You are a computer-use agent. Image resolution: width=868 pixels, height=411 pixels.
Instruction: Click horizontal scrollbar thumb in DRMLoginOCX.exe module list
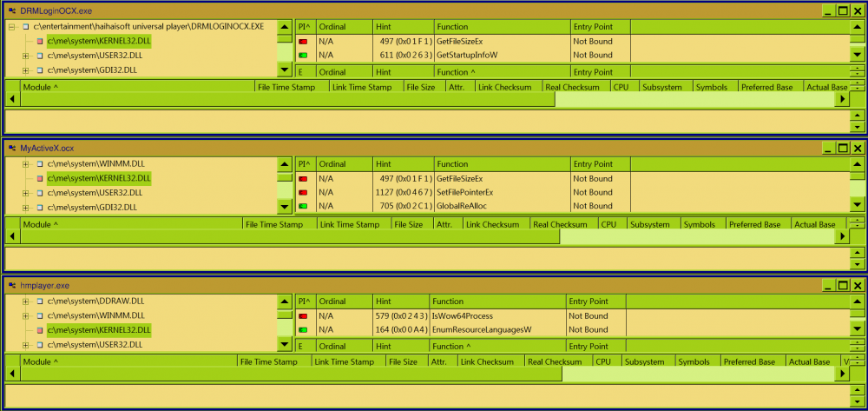pyautogui.click(x=287, y=99)
